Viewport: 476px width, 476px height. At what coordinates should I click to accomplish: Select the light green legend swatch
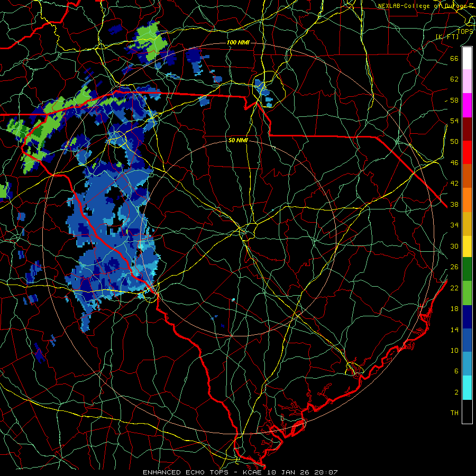click(467, 293)
